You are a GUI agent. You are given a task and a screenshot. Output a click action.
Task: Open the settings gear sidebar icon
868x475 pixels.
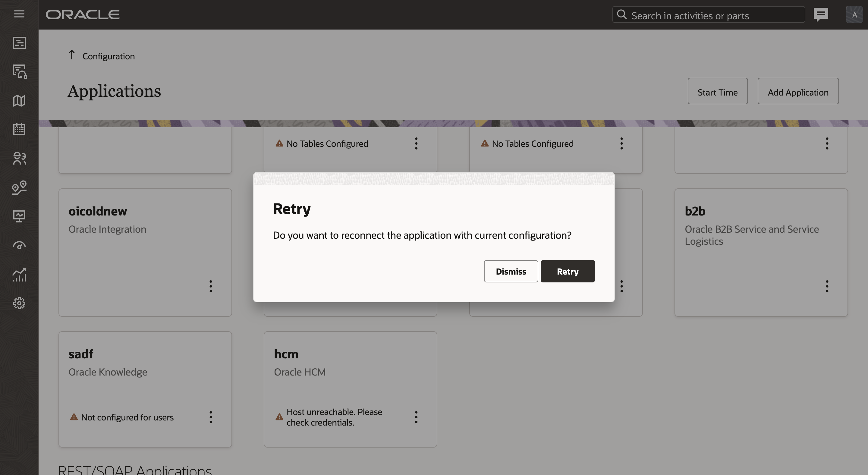coord(19,303)
